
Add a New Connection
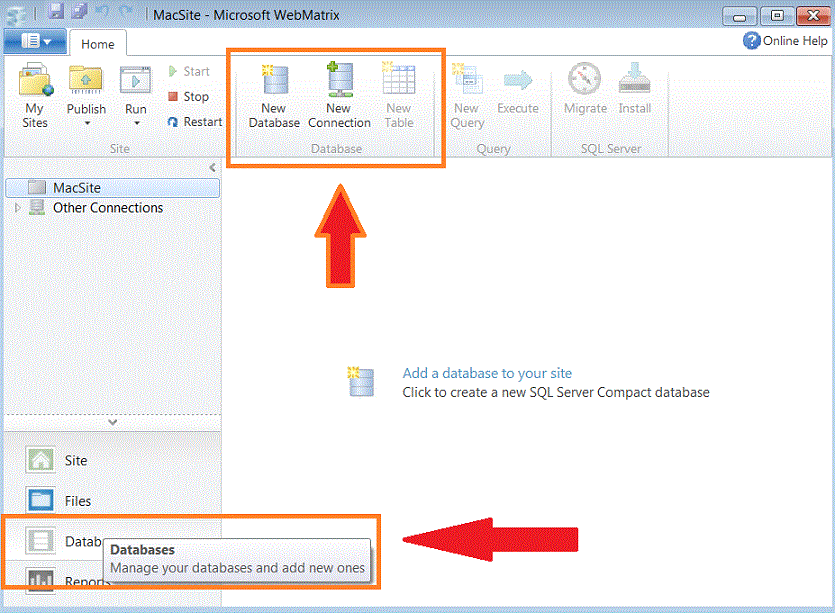[x=339, y=96]
